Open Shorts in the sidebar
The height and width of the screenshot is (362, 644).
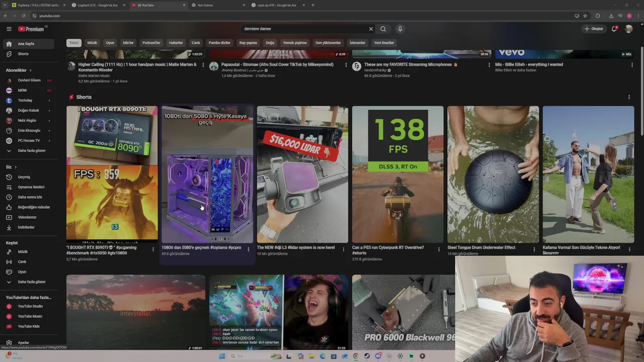click(29, 54)
